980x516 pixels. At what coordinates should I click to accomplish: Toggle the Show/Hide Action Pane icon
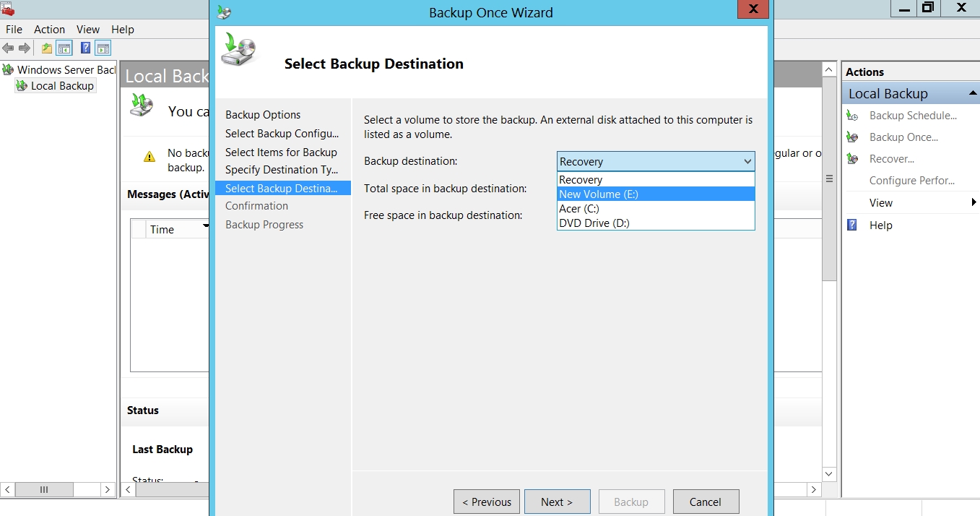tap(103, 48)
